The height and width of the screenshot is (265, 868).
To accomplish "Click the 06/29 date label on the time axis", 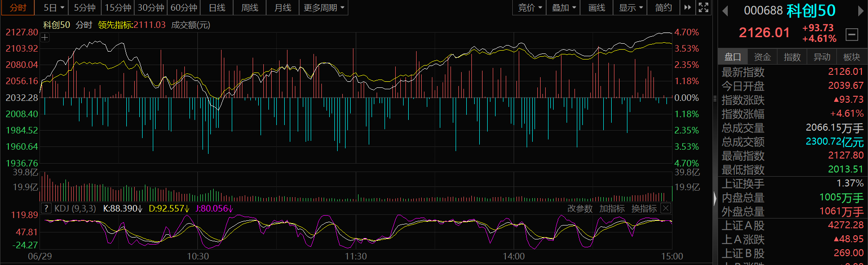I will [x=40, y=256].
